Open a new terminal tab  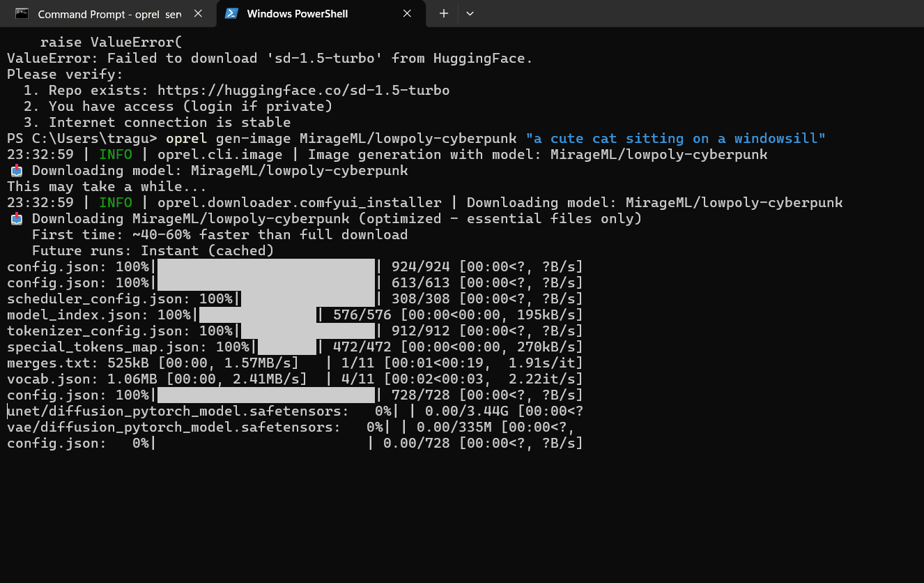point(442,13)
